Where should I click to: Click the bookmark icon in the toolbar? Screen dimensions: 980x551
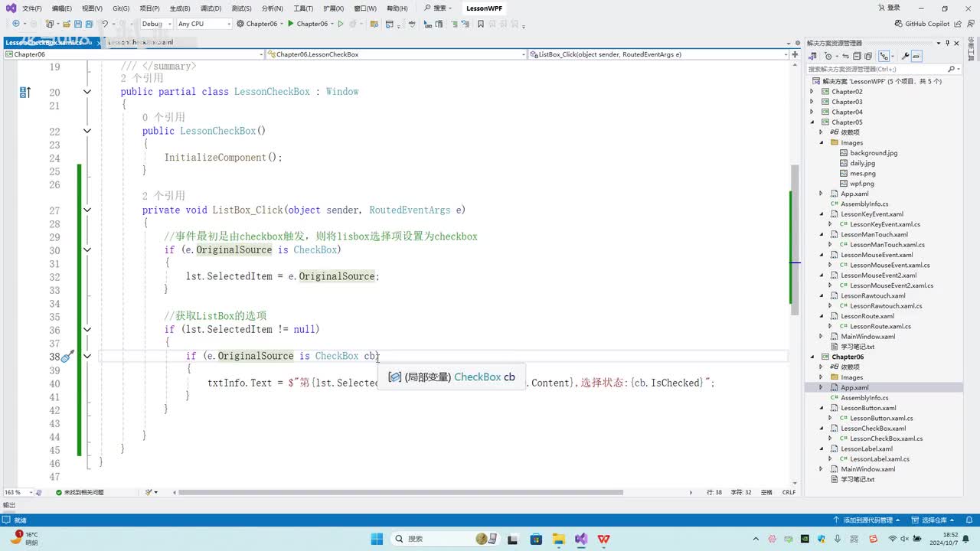(x=480, y=24)
